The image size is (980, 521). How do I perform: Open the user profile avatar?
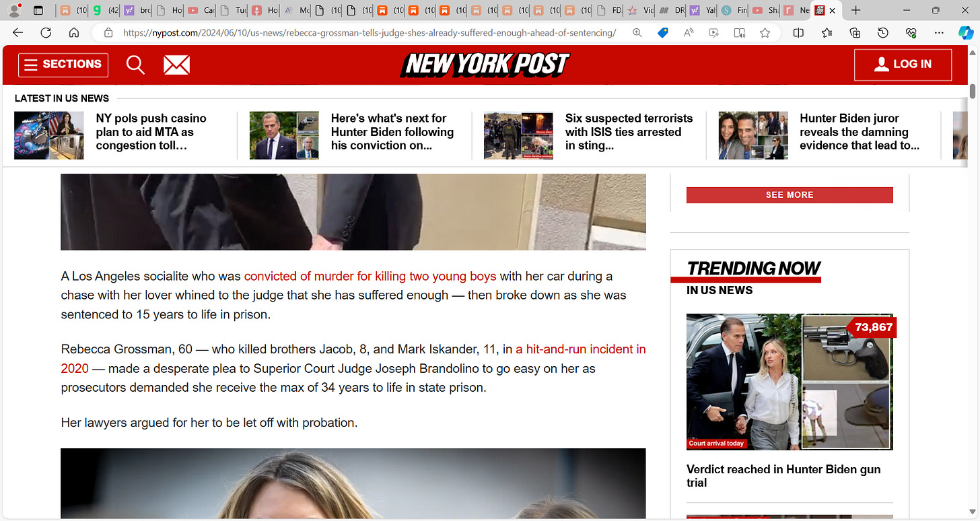click(13, 10)
